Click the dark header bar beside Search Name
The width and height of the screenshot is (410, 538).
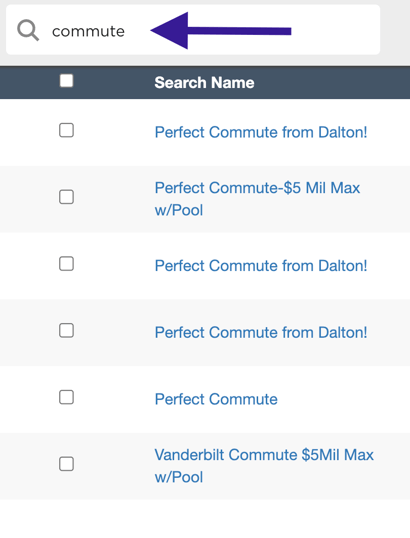(332, 83)
